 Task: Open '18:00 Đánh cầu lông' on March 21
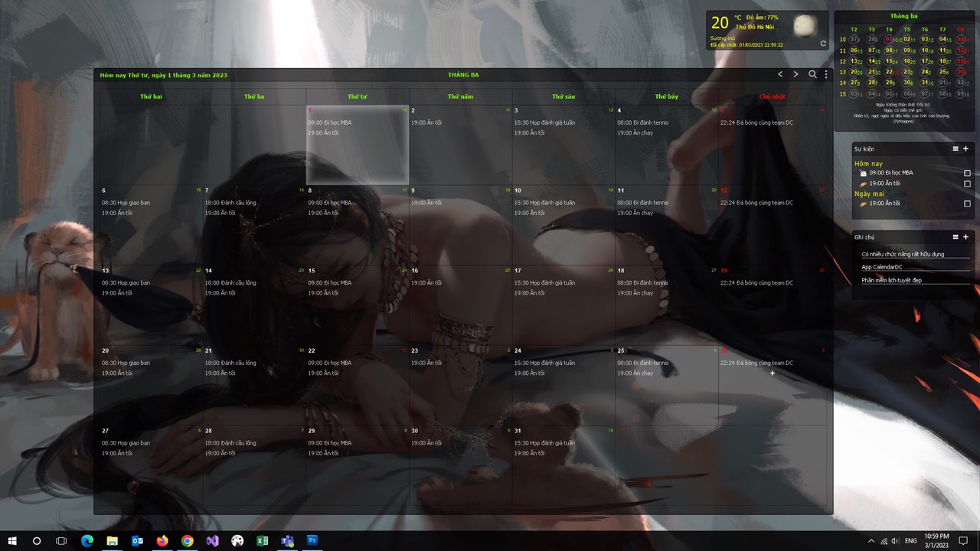click(x=230, y=363)
